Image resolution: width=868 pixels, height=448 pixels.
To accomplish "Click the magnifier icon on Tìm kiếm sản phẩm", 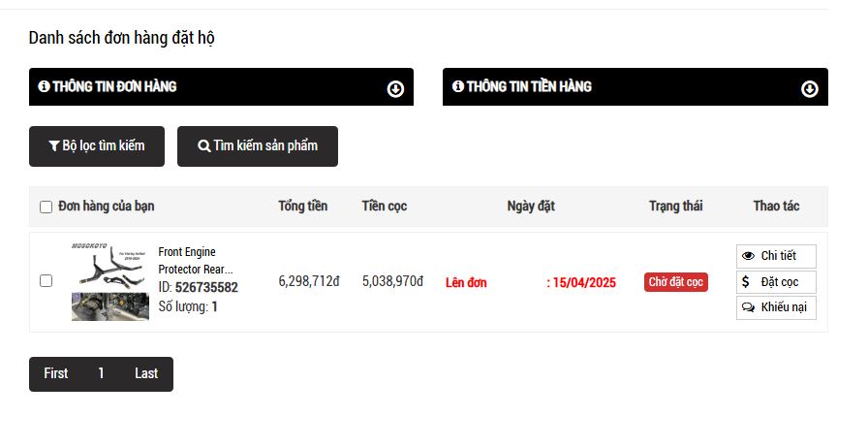I will tap(203, 146).
